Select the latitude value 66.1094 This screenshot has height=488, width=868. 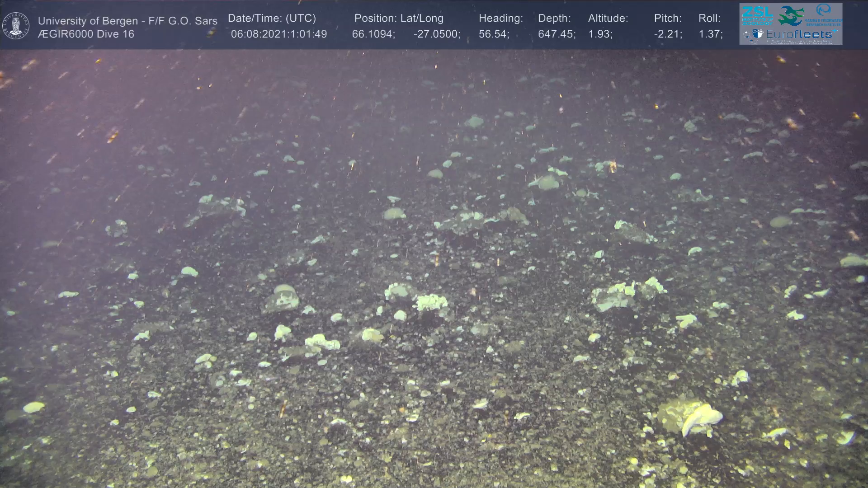373,34
